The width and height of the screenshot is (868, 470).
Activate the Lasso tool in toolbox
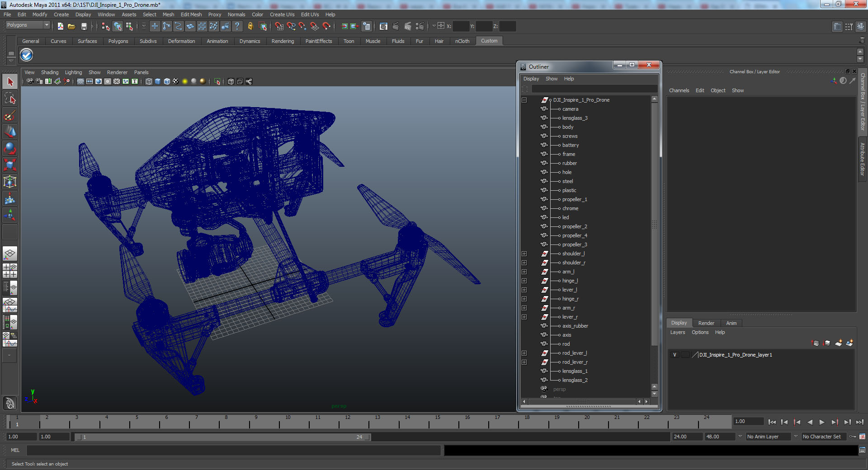(x=10, y=99)
